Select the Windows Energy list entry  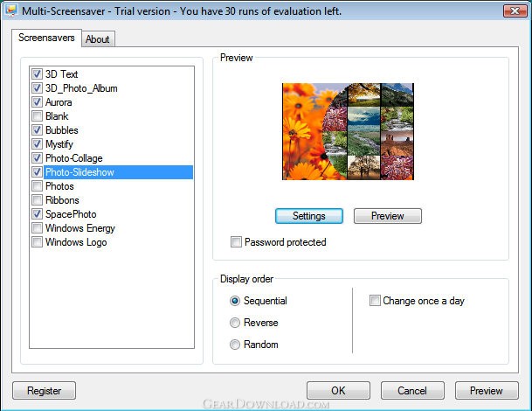tap(80, 228)
